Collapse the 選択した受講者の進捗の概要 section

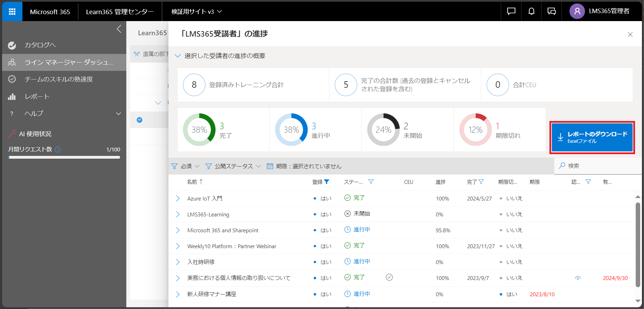(x=178, y=56)
